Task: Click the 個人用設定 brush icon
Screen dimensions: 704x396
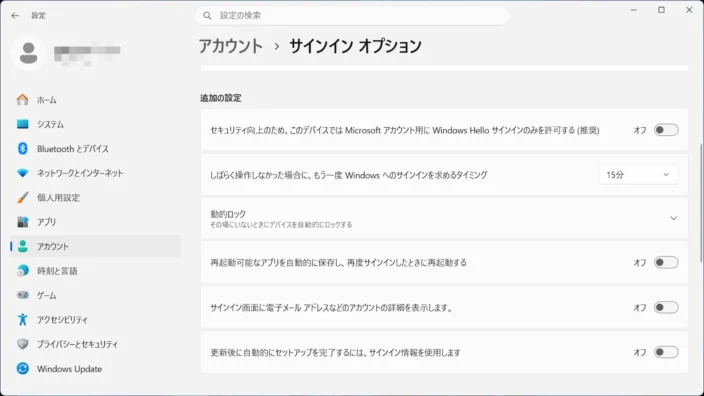Action: coord(22,198)
